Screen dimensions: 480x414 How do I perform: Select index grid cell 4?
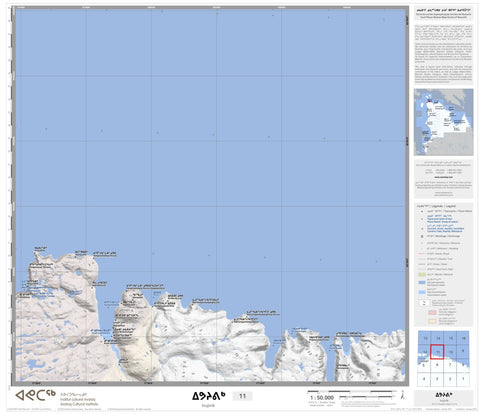point(424,379)
